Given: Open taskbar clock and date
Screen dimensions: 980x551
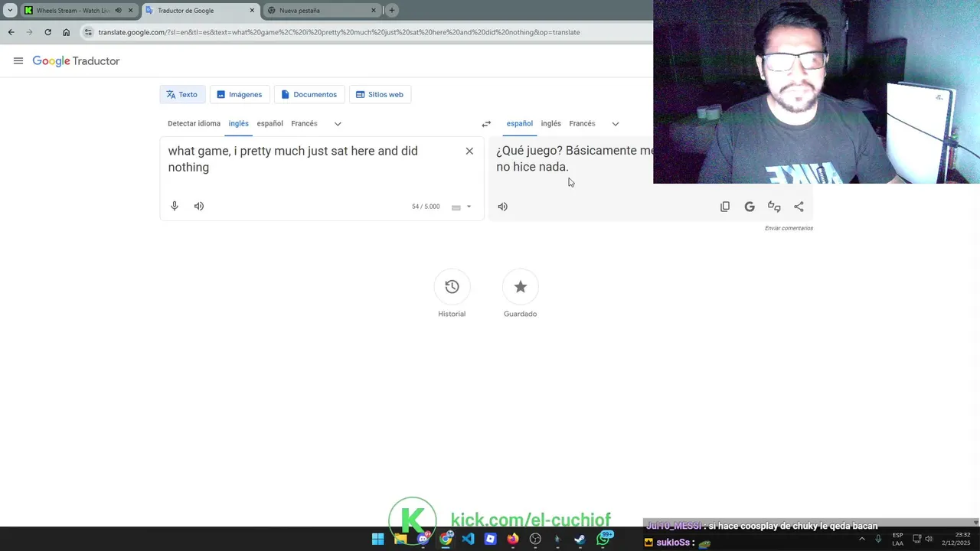Looking at the screenshot, I should tap(957, 539).
